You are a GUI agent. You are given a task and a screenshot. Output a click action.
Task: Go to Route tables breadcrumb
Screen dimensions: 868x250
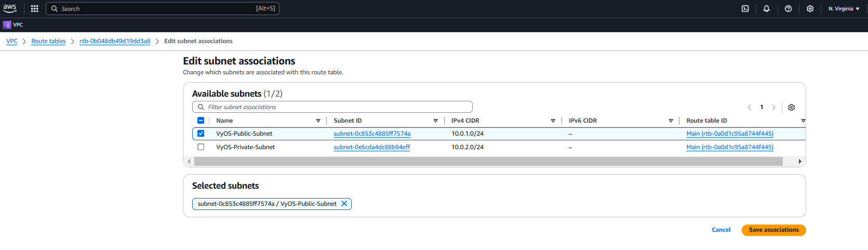[x=48, y=41]
